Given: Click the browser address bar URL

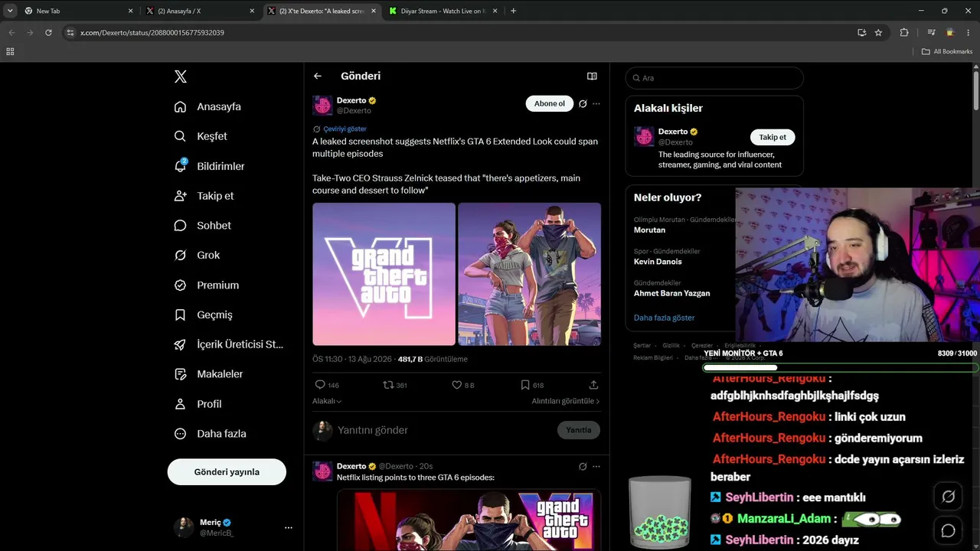Looking at the screenshot, I should 152,33.
